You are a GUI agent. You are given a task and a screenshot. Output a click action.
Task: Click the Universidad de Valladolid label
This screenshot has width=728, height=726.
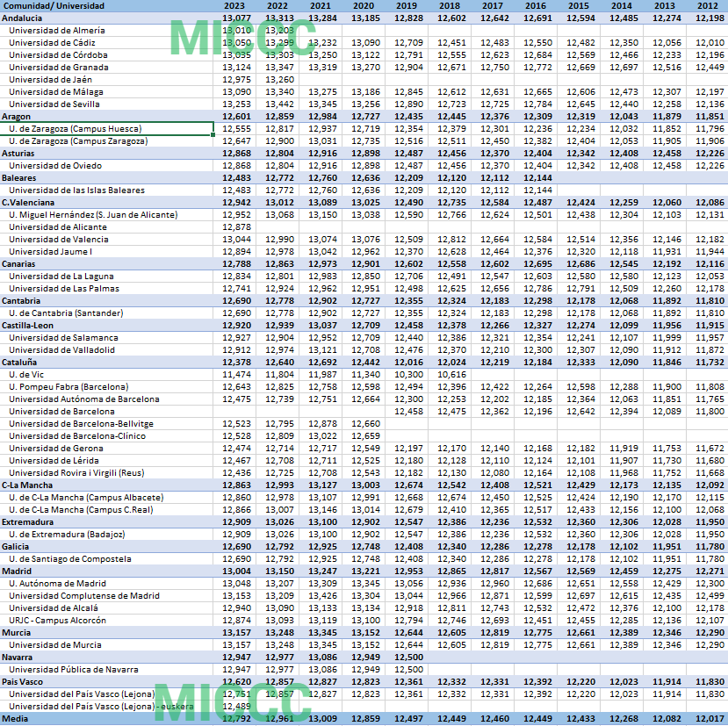click(x=61, y=350)
